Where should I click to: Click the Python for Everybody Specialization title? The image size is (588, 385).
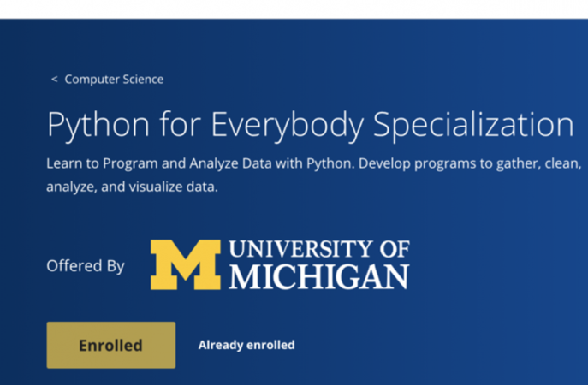tap(310, 125)
